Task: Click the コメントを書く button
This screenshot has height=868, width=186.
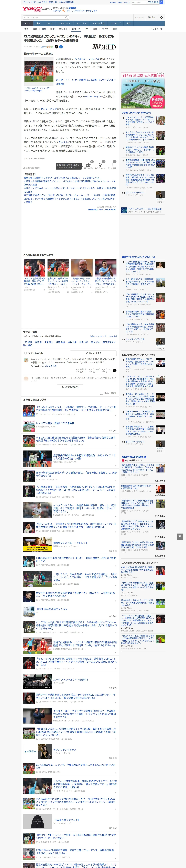Action: (93, 353)
